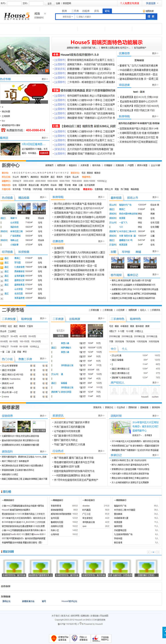Open the 业主QQ群 nav link

click(156, 165)
